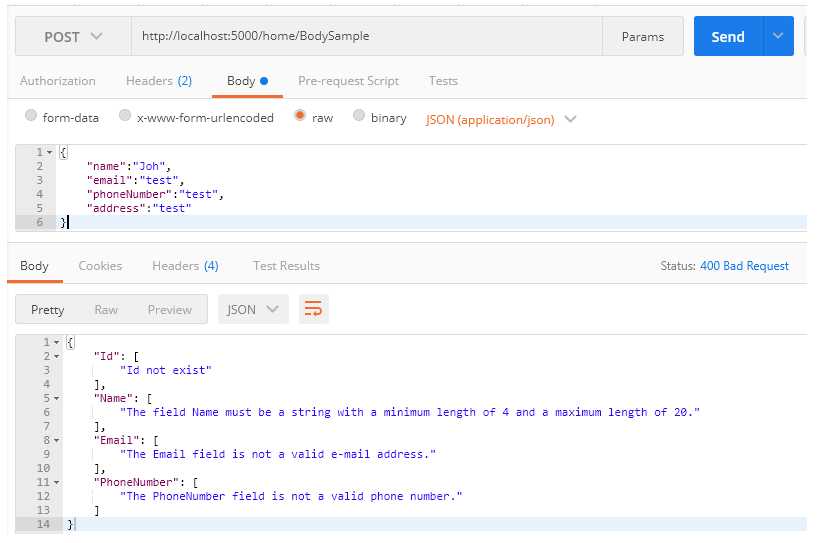
Task: Switch to the Authorization tab
Action: pos(58,81)
